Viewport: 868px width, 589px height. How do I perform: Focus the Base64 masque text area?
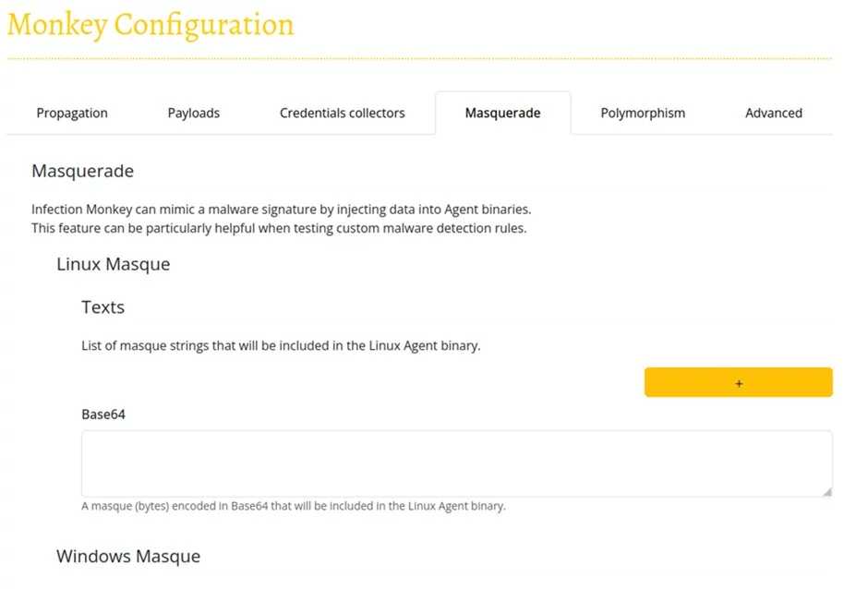456,463
